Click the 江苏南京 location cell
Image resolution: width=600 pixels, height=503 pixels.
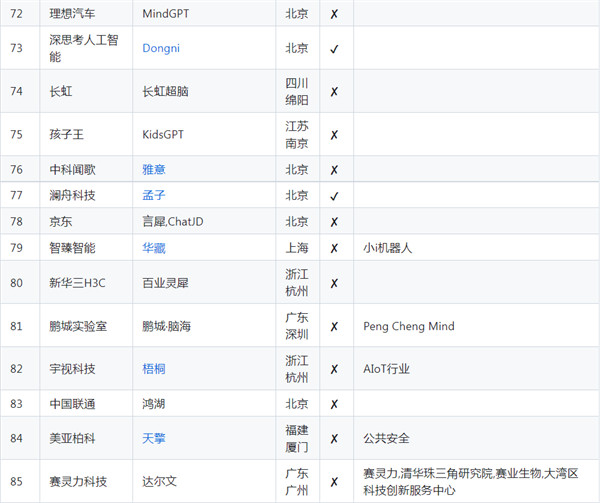(x=297, y=135)
